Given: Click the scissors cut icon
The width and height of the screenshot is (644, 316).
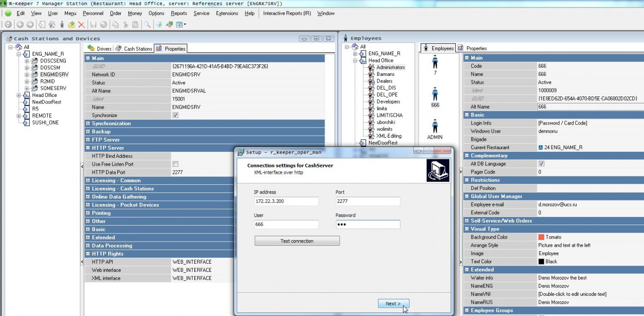Looking at the screenshot, I should pyautogui.click(x=125, y=24).
